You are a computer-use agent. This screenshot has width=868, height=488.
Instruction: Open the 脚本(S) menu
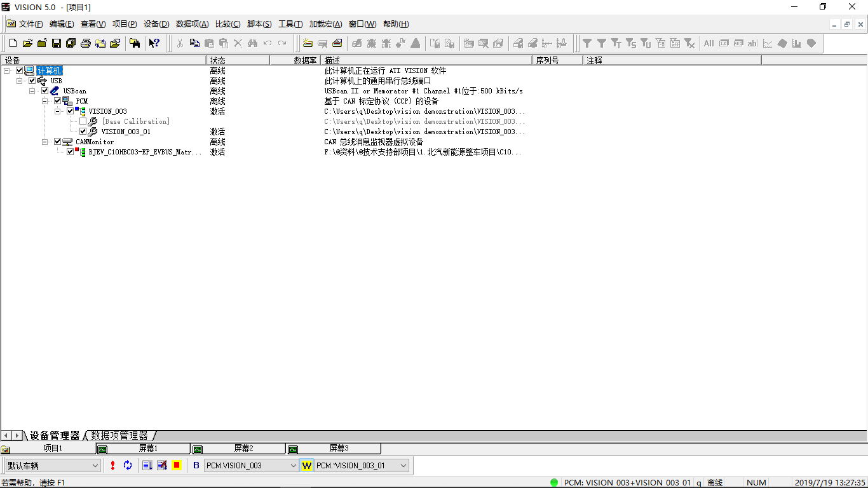pos(259,24)
